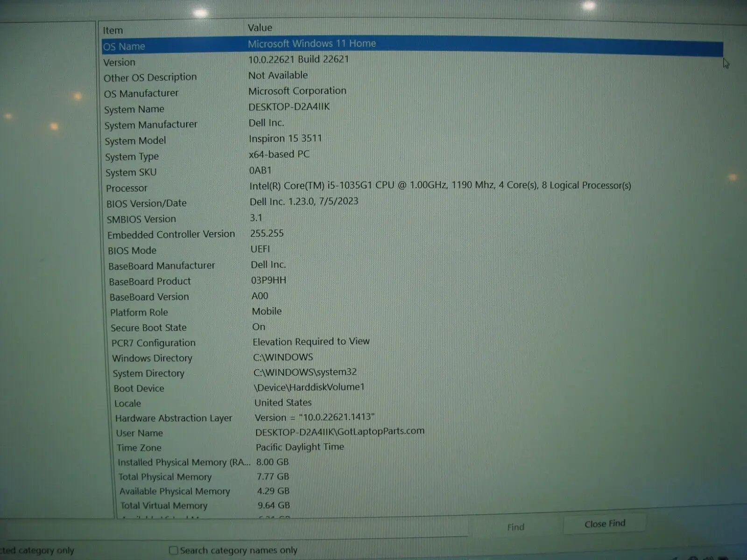Screen dimensions: 747x560
Task: Click the DESKTOP-D2A4IIK system name value
Action: (289, 106)
